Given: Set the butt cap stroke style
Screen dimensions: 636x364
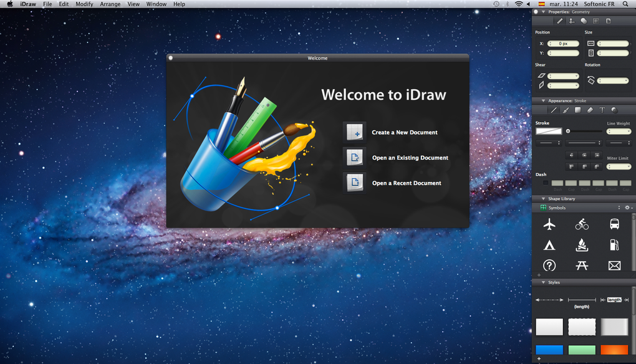Looking at the screenshot, I should point(572,155).
